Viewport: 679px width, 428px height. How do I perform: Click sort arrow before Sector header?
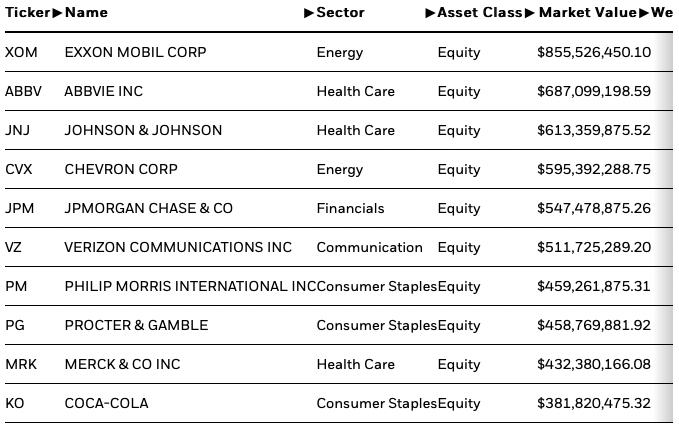pyautogui.click(x=309, y=13)
